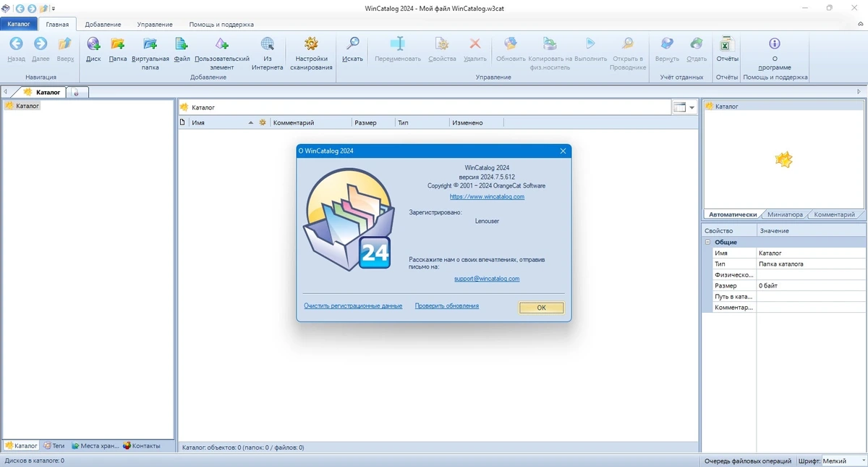
Task: Open the Help and support tab
Action: (221, 24)
